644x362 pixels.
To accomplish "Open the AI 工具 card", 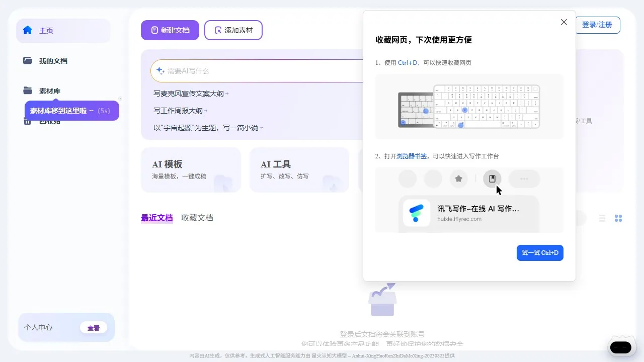I will [x=299, y=170].
